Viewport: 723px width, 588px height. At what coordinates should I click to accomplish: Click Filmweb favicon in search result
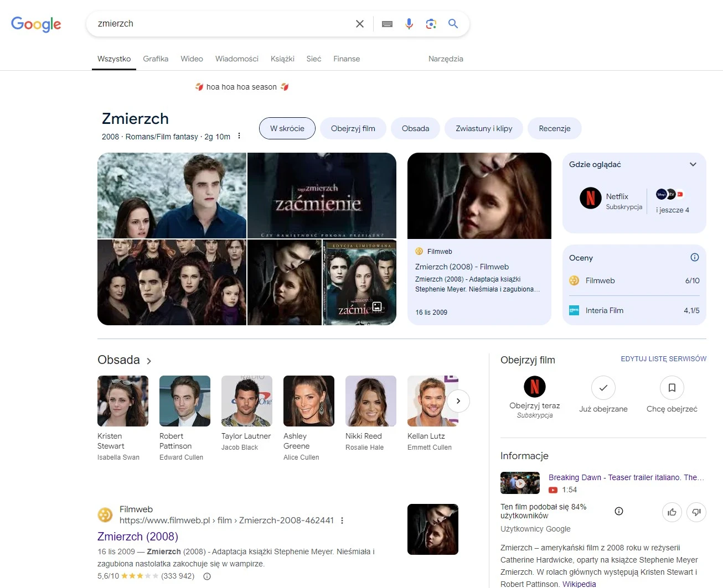point(105,515)
